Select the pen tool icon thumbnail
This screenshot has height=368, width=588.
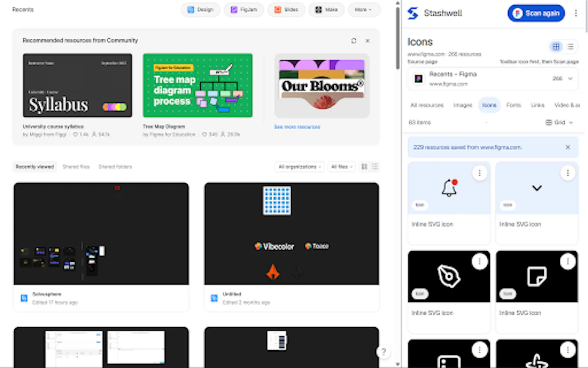click(449, 277)
